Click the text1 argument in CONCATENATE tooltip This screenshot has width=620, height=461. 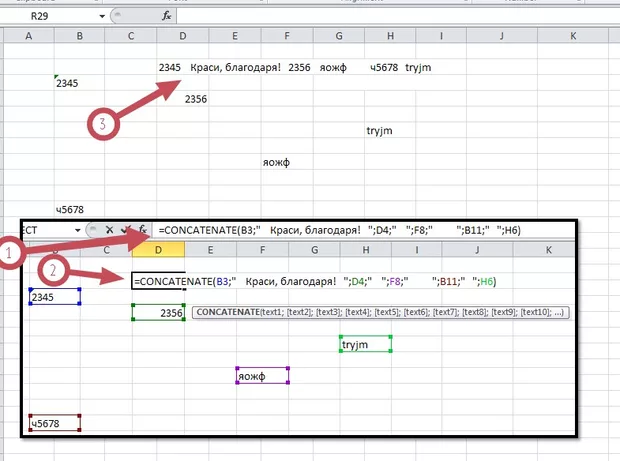[x=273, y=312]
